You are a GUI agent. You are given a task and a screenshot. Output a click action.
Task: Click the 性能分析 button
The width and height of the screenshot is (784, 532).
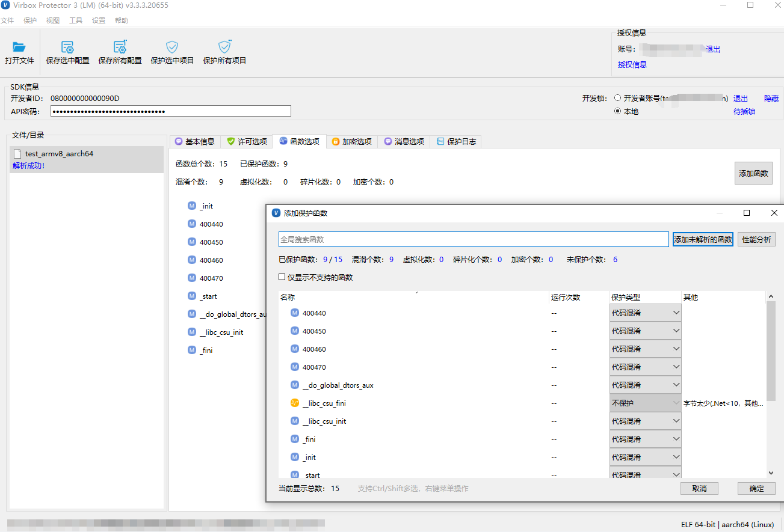756,239
